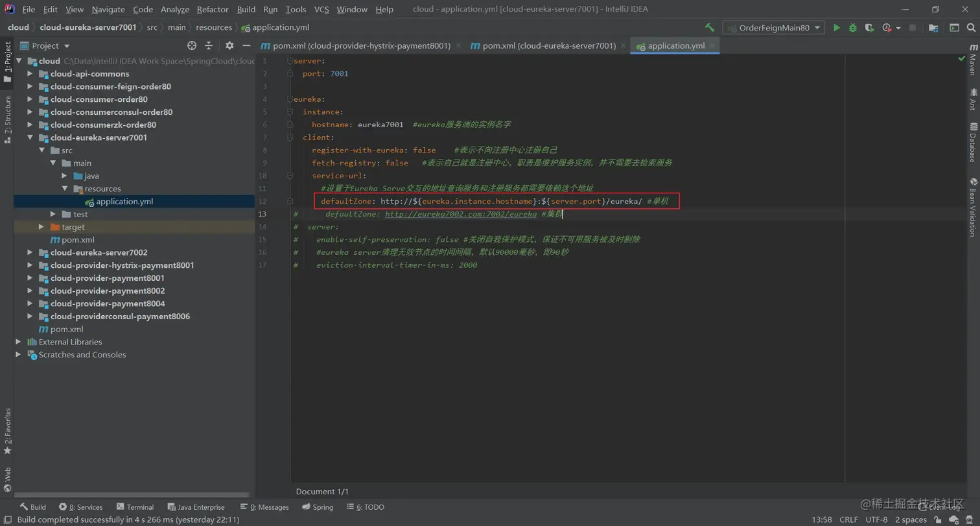The height and width of the screenshot is (526, 980).
Task: Open the Database side panel
Action: tap(972, 142)
